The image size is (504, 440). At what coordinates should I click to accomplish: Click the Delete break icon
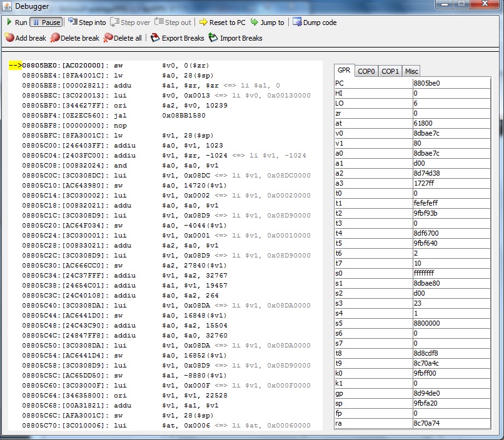55,38
